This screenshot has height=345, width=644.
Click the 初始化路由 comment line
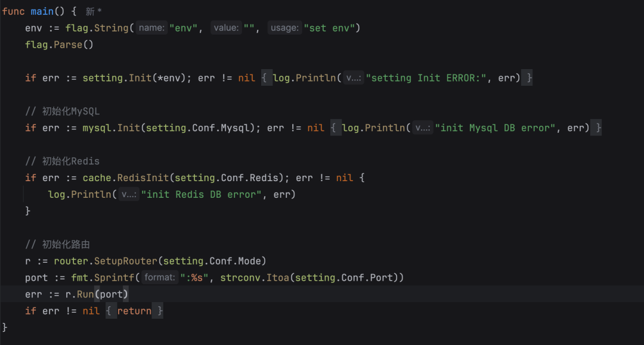[x=57, y=244]
